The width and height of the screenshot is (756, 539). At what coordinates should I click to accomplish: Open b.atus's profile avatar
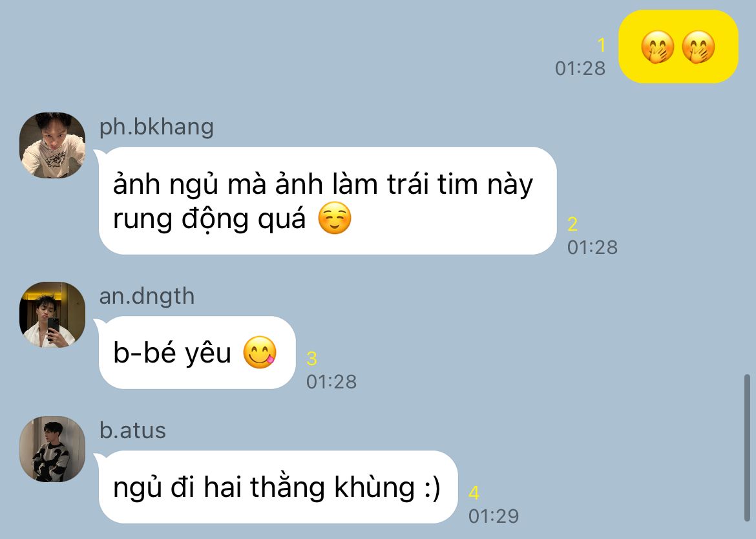(52, 449)
